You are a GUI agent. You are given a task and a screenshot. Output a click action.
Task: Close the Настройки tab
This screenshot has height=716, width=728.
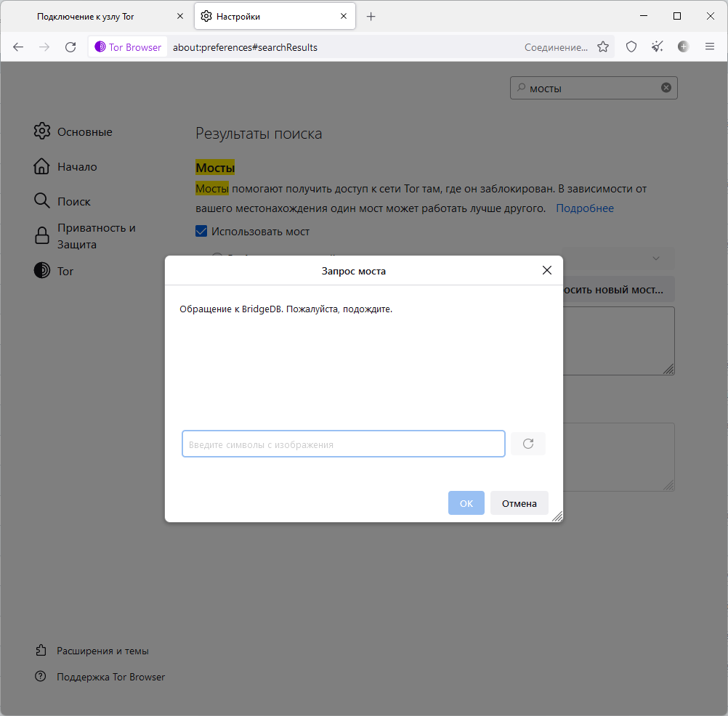coord(344,16)
